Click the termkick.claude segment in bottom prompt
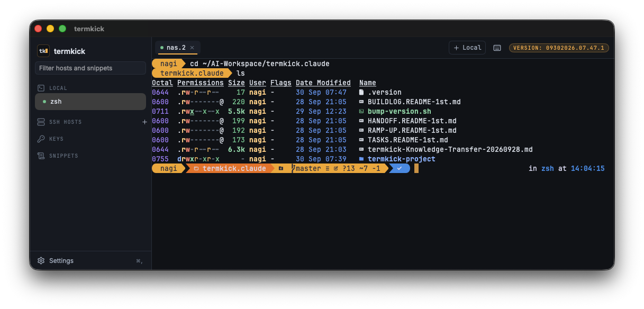This screenshot has height=309, width=644. (x=230, y=168)
